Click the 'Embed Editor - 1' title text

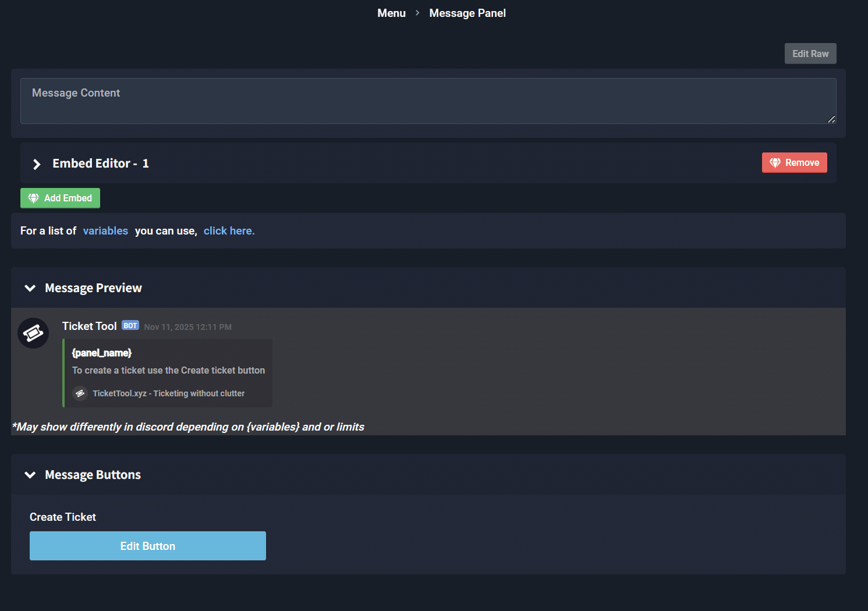(x=101, y=164)
